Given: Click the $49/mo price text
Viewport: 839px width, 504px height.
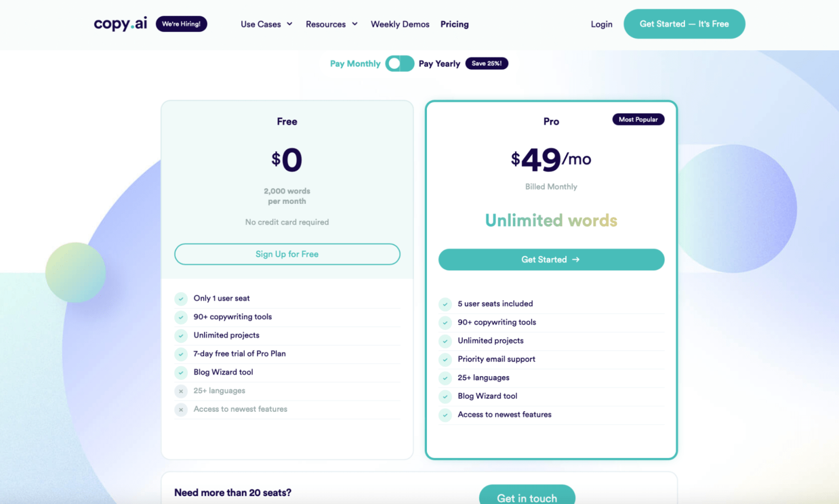Looking at the screenshot, I should click(x=551, y=159).
